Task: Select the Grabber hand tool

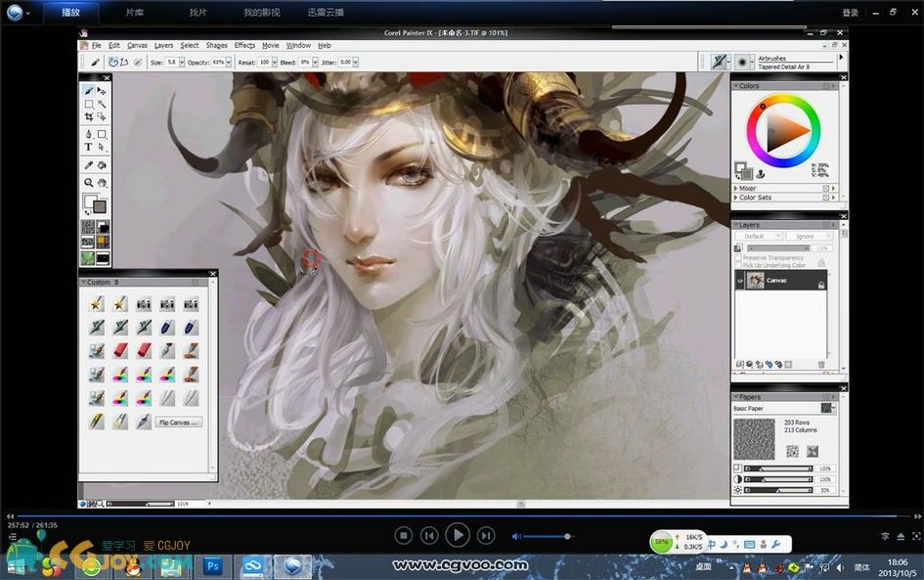Action: pos(102,182)
